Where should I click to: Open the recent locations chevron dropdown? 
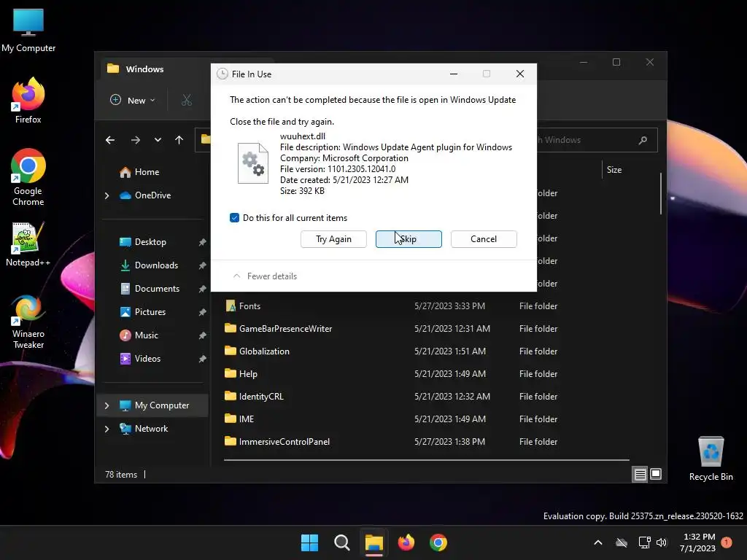click(x=158, y=140)
